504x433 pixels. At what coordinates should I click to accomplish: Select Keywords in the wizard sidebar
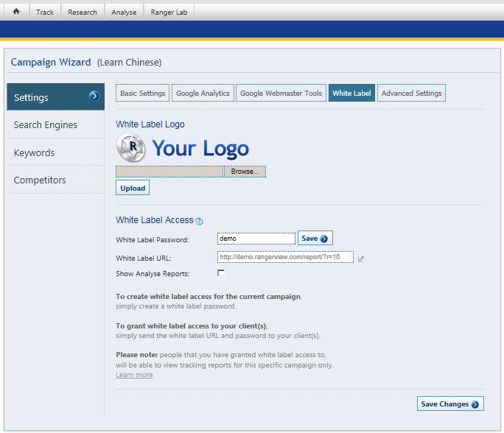(35, 153)
